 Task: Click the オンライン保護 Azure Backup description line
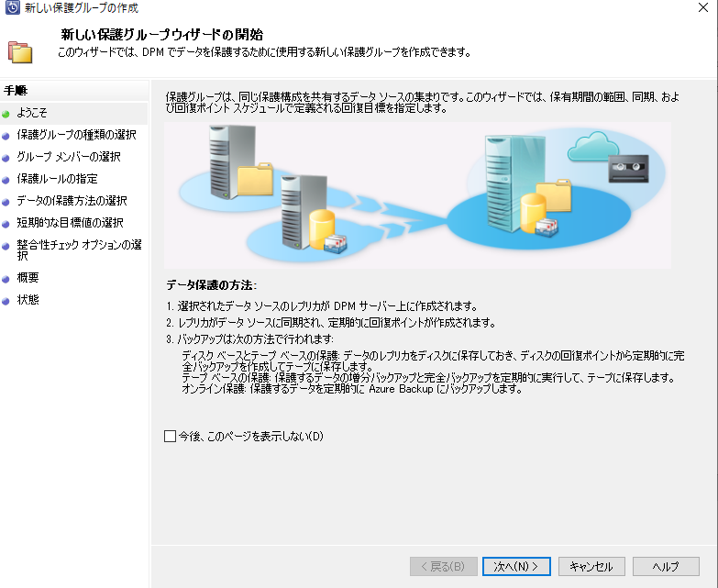tap(352, 389)
